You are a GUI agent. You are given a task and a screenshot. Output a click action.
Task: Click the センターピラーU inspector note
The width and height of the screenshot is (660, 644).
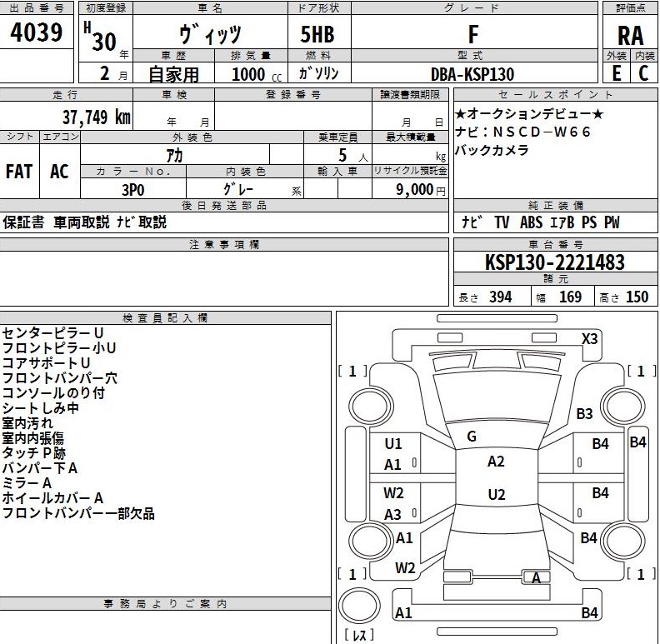pyautogui.click(x=52, y=333)
